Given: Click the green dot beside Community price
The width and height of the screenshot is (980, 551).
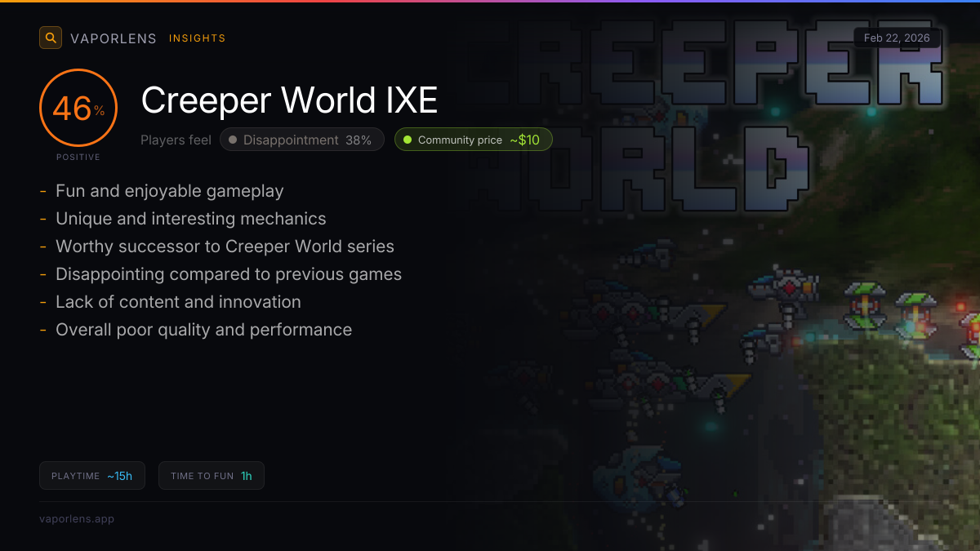Looking at the screenshot, I should coord(408,140).
